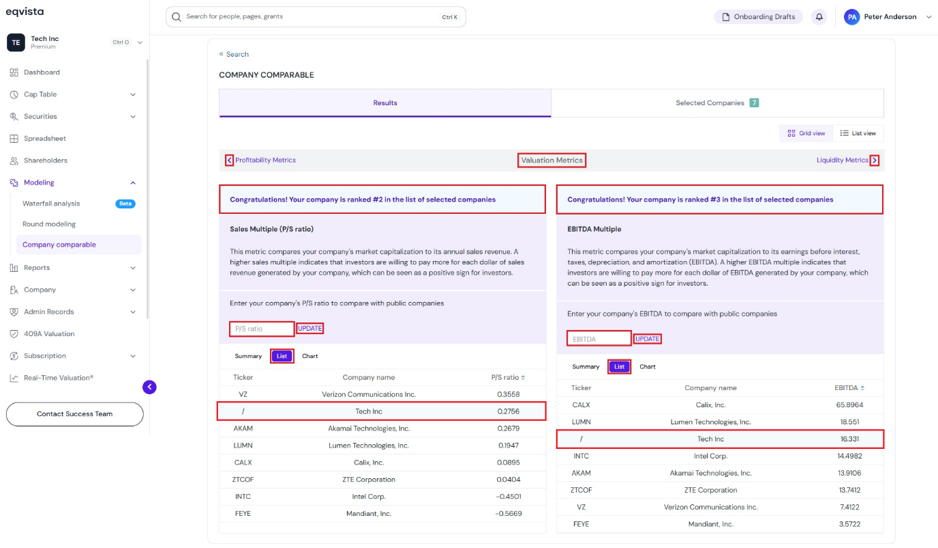Open Onboarding Drafts

(x=759, y=17)
